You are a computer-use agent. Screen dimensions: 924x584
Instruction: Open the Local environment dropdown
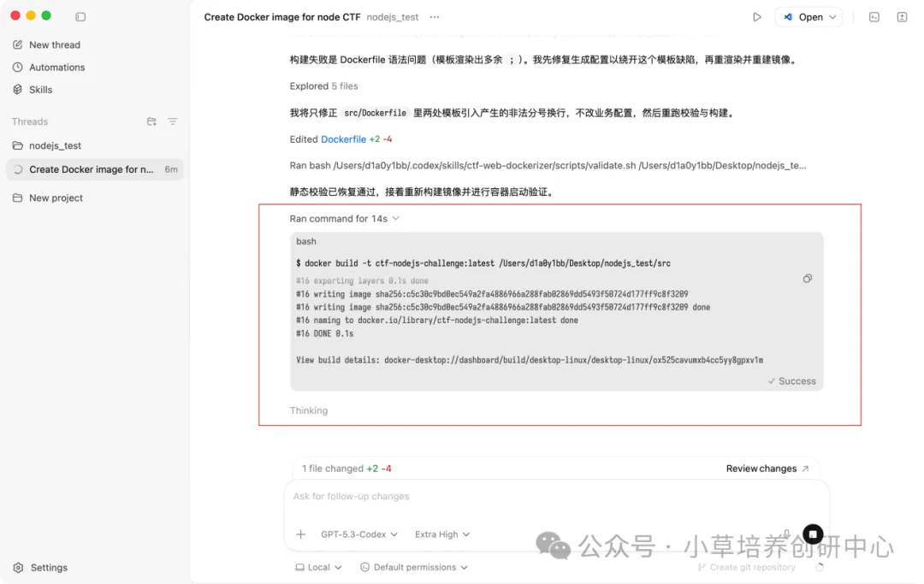[318, 568]
